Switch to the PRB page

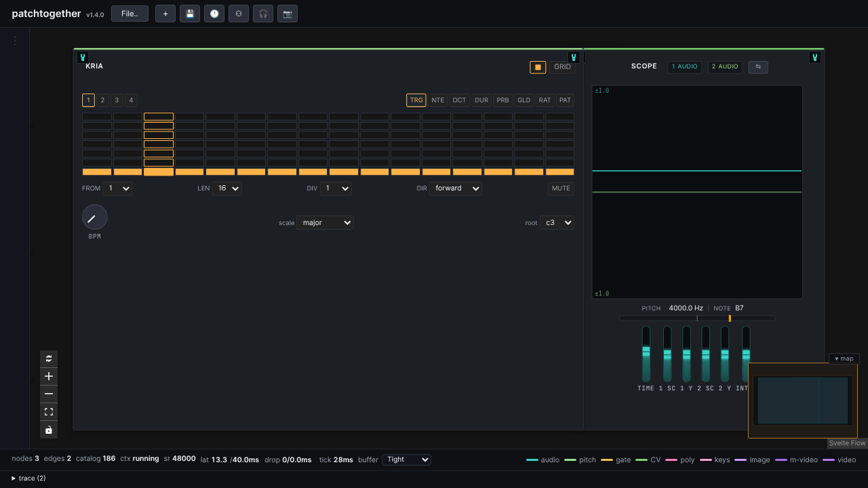tap(502, 100)
